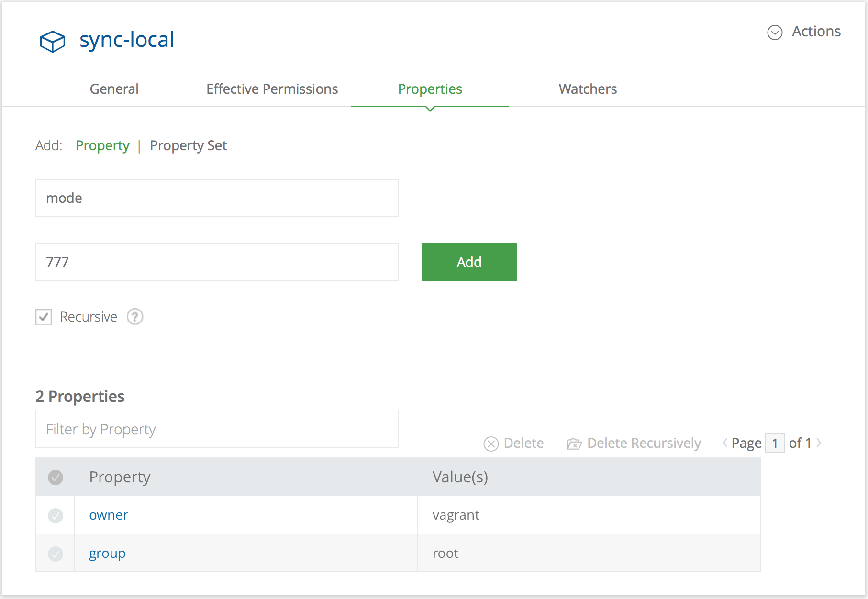The width and height of the screenshot is (868, 599).
Task: Click the 2 Properties heading
Action: coord(80,396)
